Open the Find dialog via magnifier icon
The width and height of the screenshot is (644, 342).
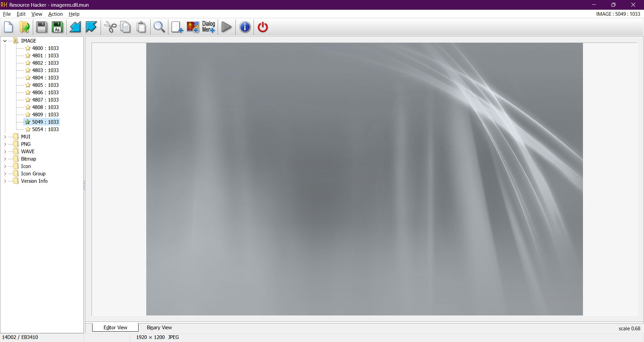[x=159, y=27]
